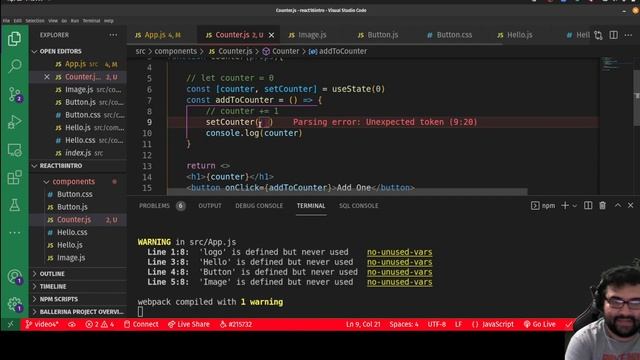Open Explorer views and more actions
Image resolution: width=640 pixels, height=360 pixels.
pos(113,35)
